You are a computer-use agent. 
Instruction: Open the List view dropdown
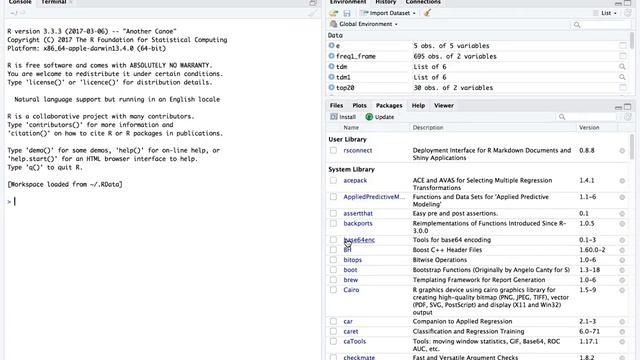tap(605, 13)
